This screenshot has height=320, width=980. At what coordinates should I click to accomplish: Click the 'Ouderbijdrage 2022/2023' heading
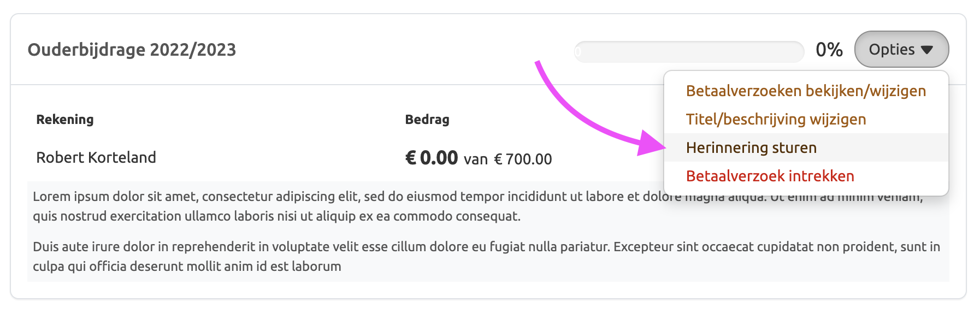coord(132,50)
